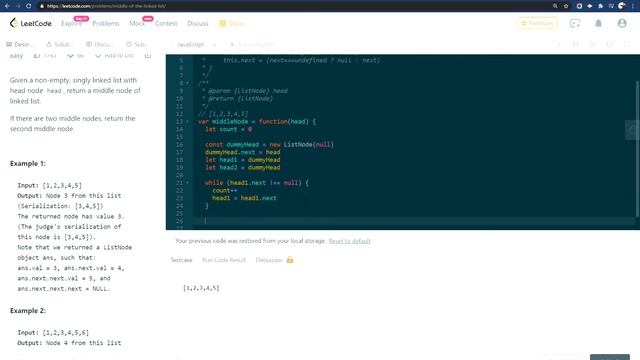The height and width of the screenshot is (360, 640).
Task: Click the Easy difficulty label
Action: click(x=16, y=56)
